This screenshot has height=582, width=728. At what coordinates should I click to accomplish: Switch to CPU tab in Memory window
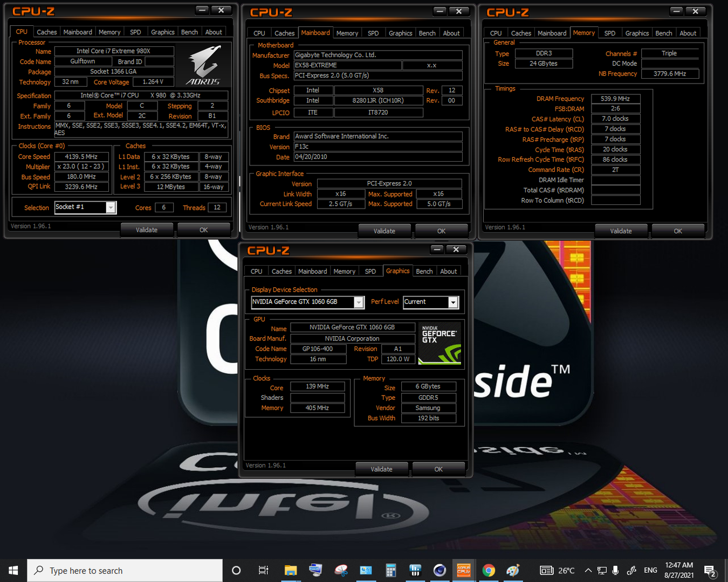(x=496, y=33)
